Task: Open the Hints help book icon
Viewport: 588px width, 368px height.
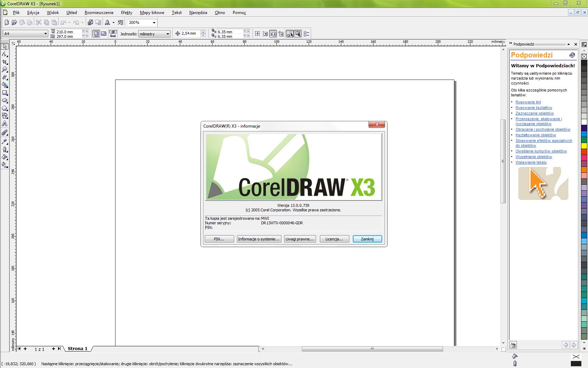Action: (572, 55)
